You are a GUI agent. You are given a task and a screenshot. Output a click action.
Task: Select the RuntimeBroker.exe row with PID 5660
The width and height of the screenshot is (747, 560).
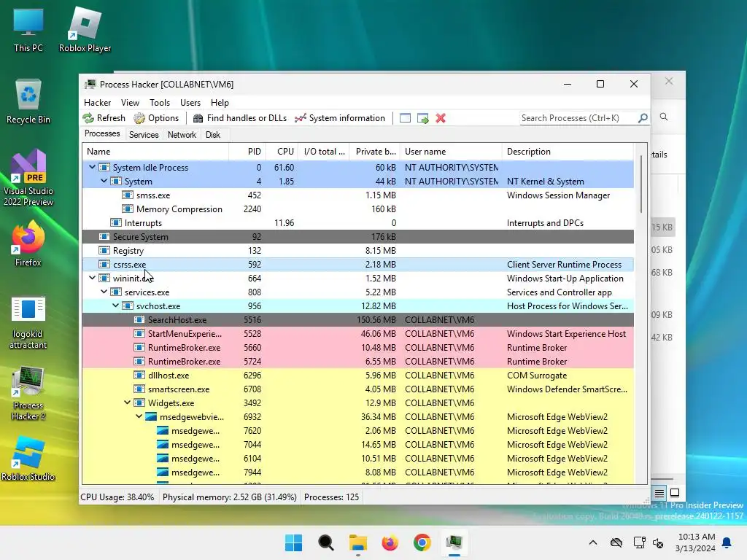click(x=357, y=347)
